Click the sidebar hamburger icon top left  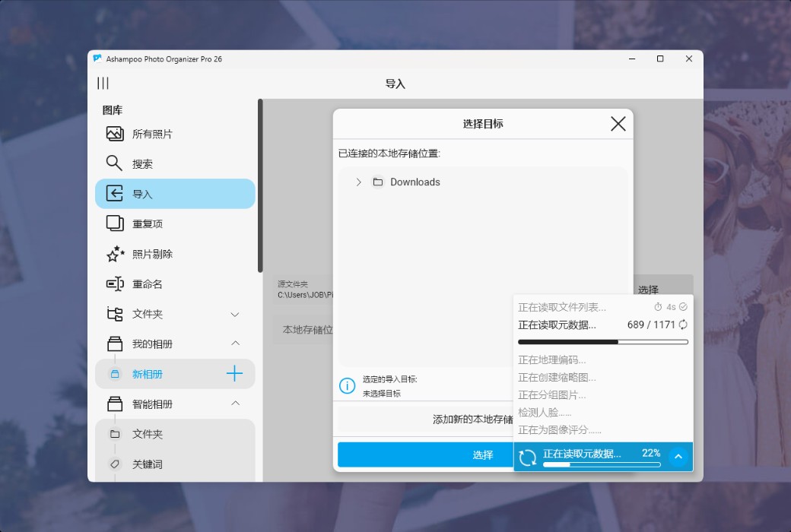pyautogui.click(x=103, y=83)
